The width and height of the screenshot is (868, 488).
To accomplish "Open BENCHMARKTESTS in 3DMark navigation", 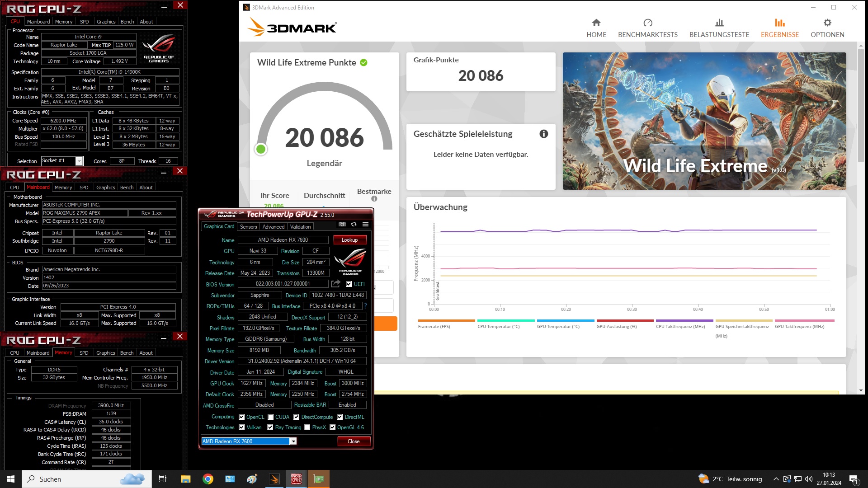I will coord(648,28).
